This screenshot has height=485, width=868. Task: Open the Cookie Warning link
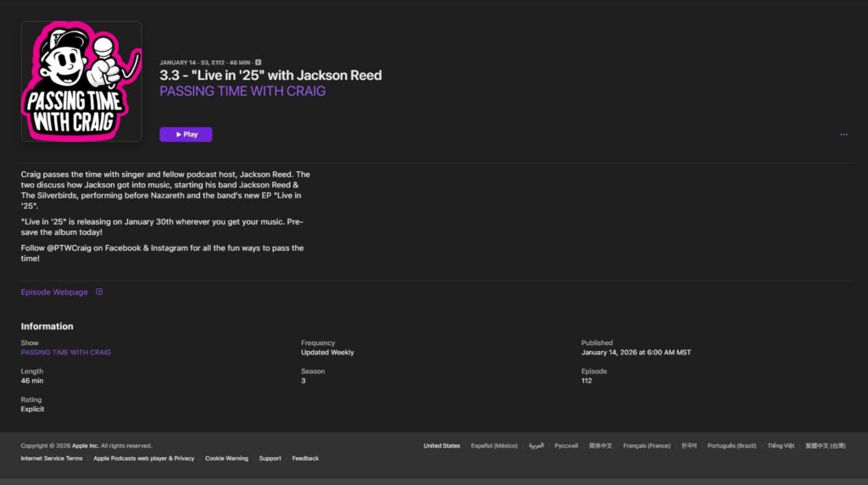pyautogui.click(x=226, y=458)
